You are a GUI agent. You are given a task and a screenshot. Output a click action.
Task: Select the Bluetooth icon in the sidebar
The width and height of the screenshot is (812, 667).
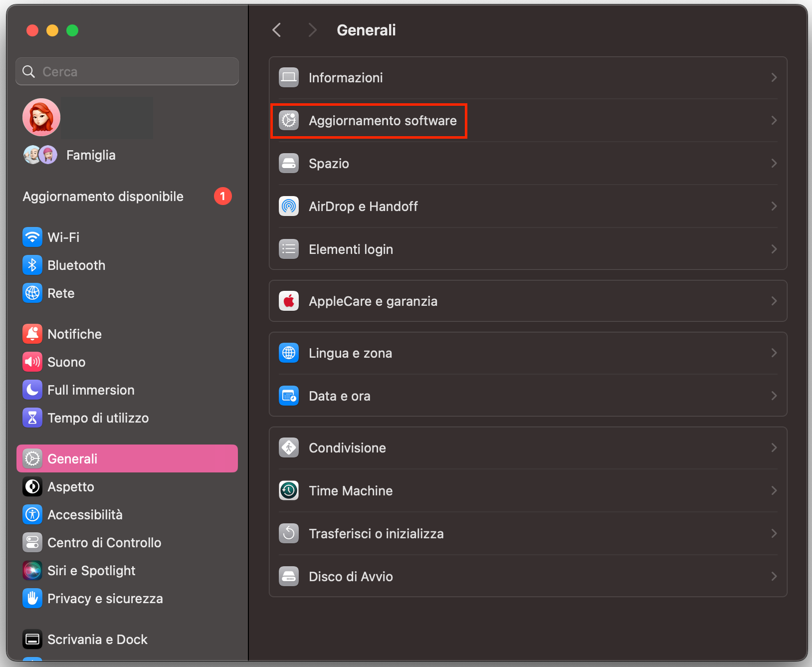tap(32, 265)
